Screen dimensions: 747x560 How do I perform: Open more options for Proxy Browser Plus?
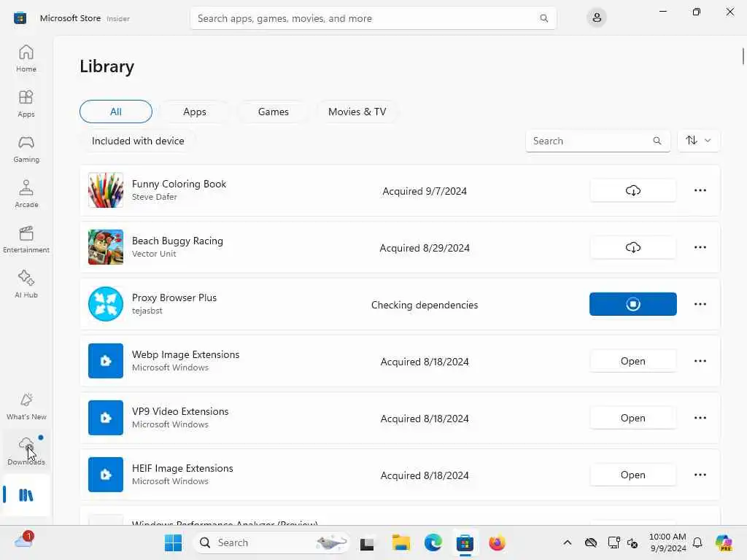point(700,304)
